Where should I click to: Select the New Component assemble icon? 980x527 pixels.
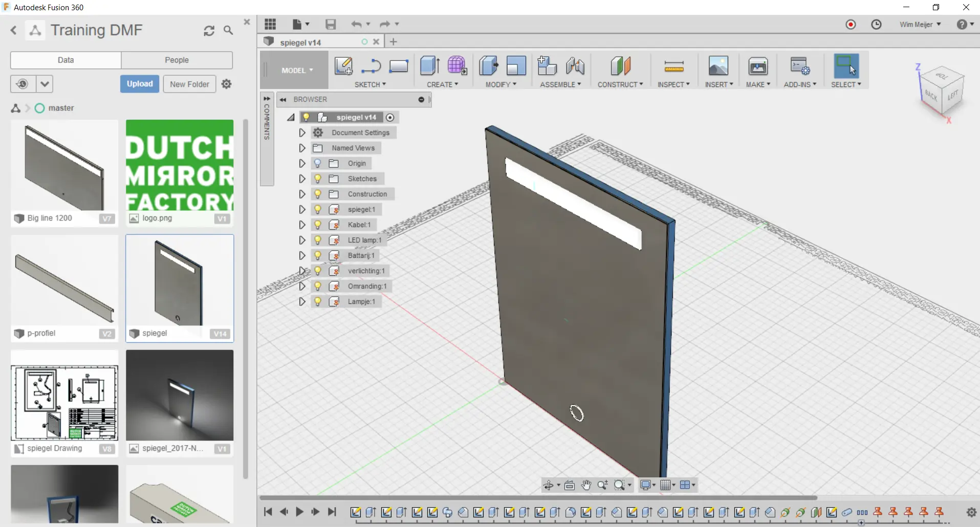tap(547, 66)
